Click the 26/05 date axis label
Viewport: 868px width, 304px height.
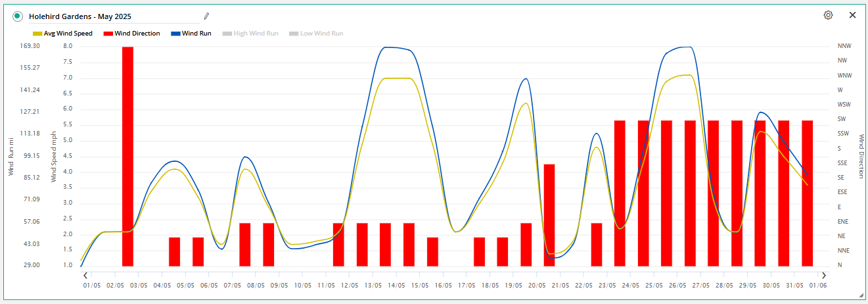click(x=677, y=286)
